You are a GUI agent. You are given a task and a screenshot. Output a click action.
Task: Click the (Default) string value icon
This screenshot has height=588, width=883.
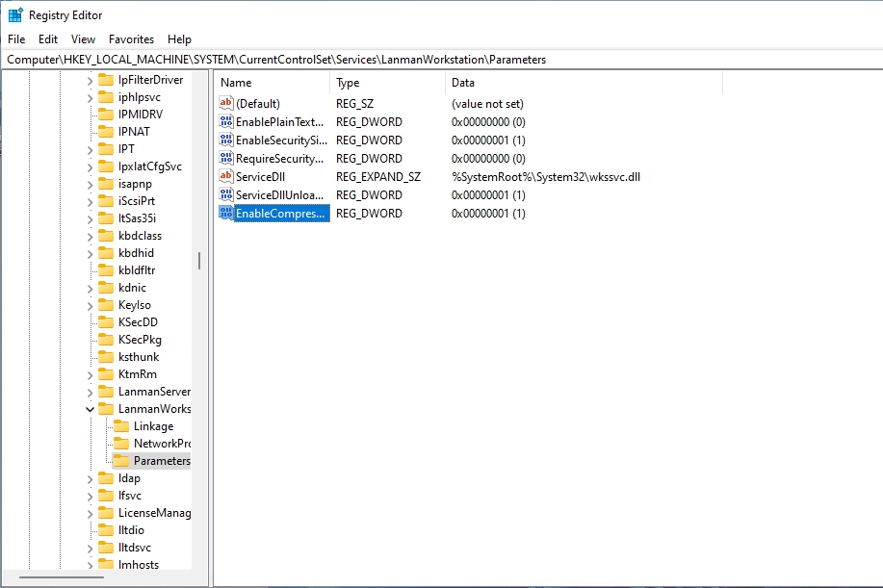pos(226,104)
